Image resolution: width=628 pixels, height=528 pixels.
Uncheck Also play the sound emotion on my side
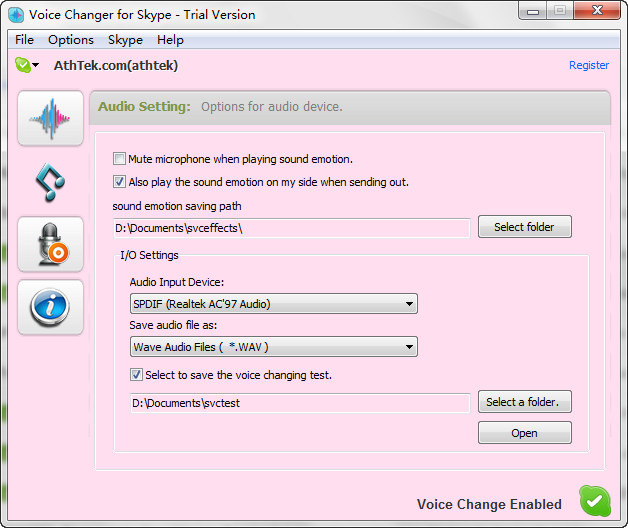(x=120, y=182)
